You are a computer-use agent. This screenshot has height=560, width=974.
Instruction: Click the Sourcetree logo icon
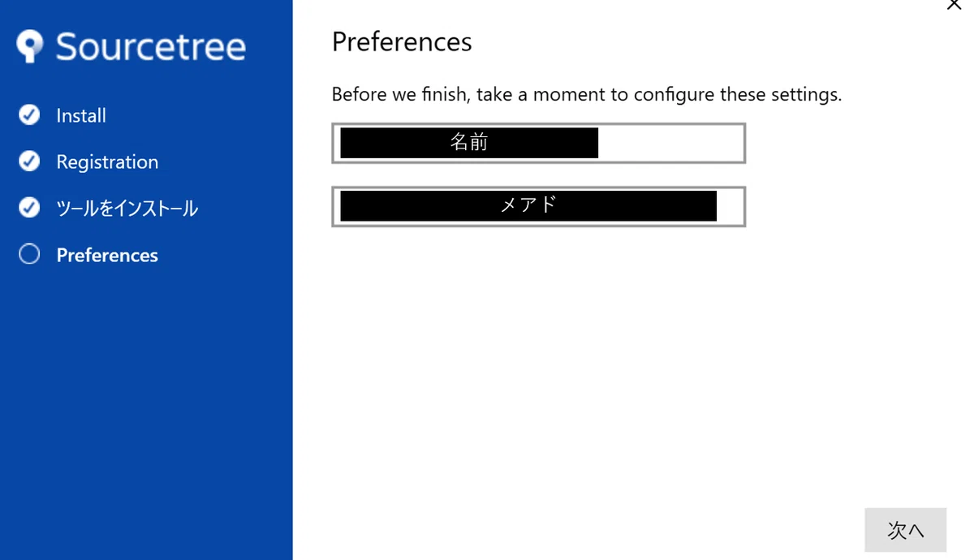[x=30, y=46]
